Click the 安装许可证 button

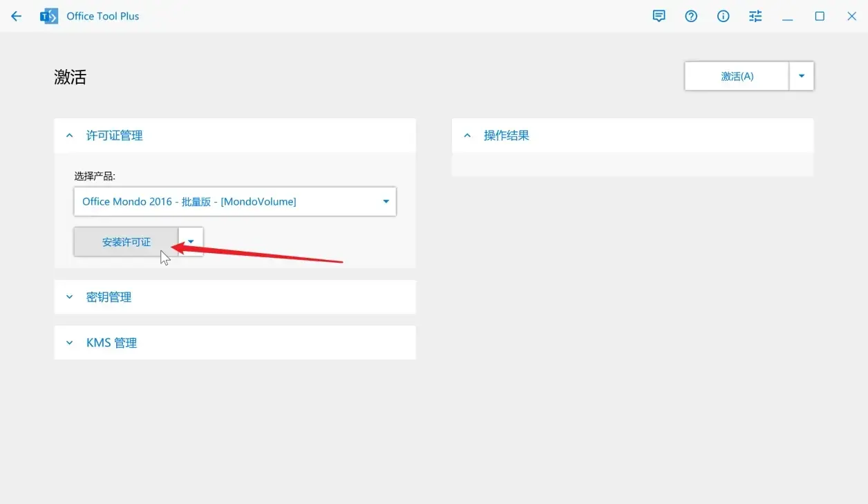(126, 242)
